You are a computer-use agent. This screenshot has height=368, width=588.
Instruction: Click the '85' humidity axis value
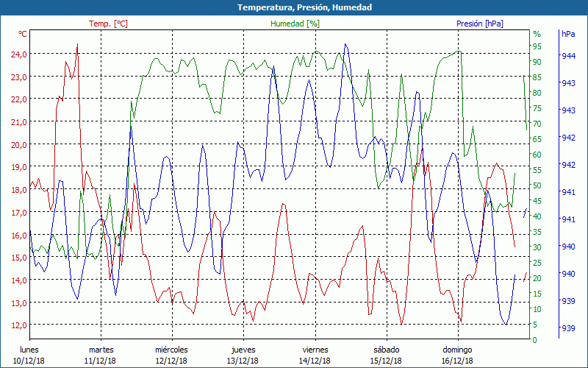click(x=537, y=77)
